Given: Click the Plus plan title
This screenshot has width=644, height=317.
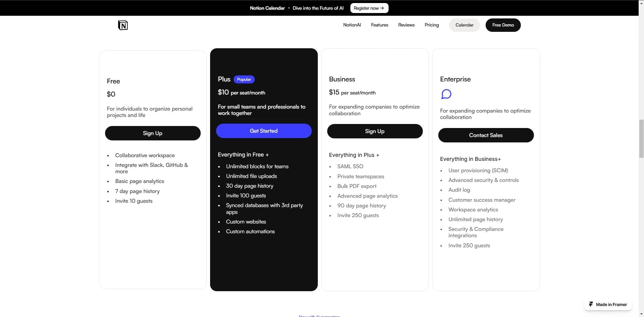Looking at the screenshot, I should [x=224, y=79].
